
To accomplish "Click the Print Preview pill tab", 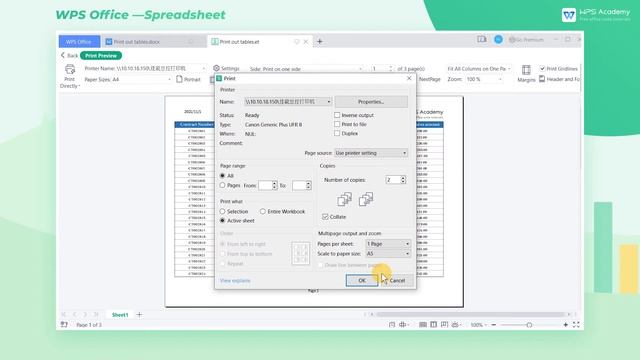I will 101,55.
